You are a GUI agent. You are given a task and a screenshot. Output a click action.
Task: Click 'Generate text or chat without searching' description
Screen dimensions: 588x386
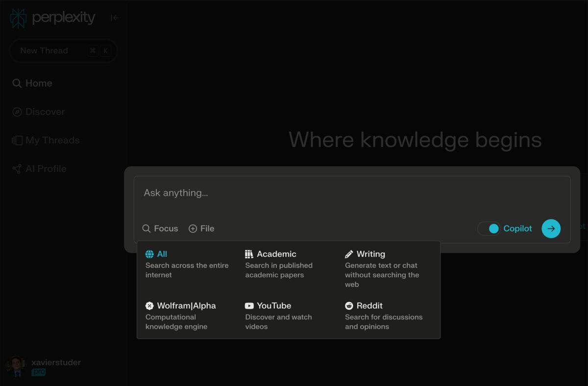382,275
